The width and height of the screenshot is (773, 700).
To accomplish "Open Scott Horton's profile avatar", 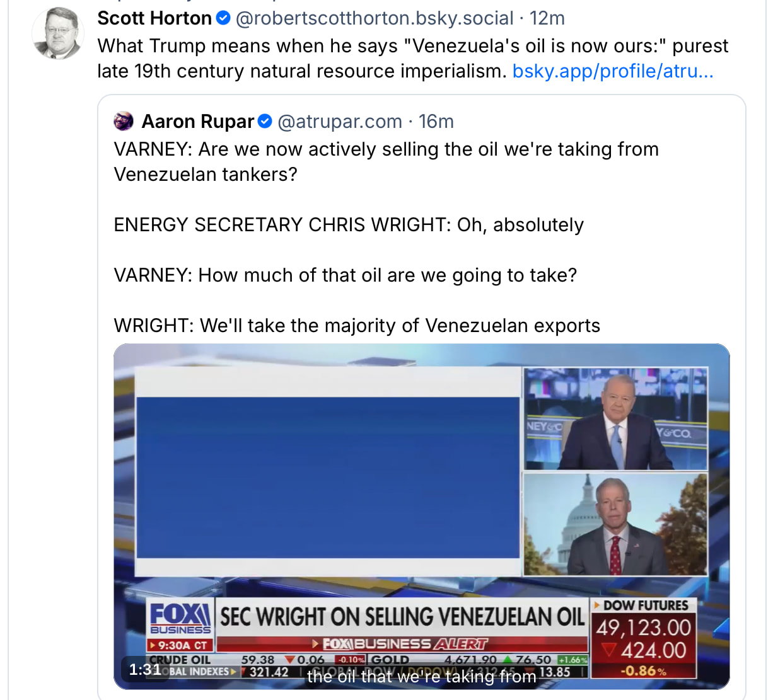I will click(x=58, y=33).
